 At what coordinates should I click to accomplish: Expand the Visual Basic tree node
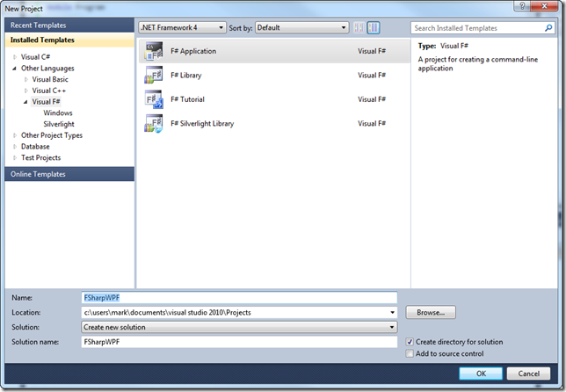tap(26, 79)
